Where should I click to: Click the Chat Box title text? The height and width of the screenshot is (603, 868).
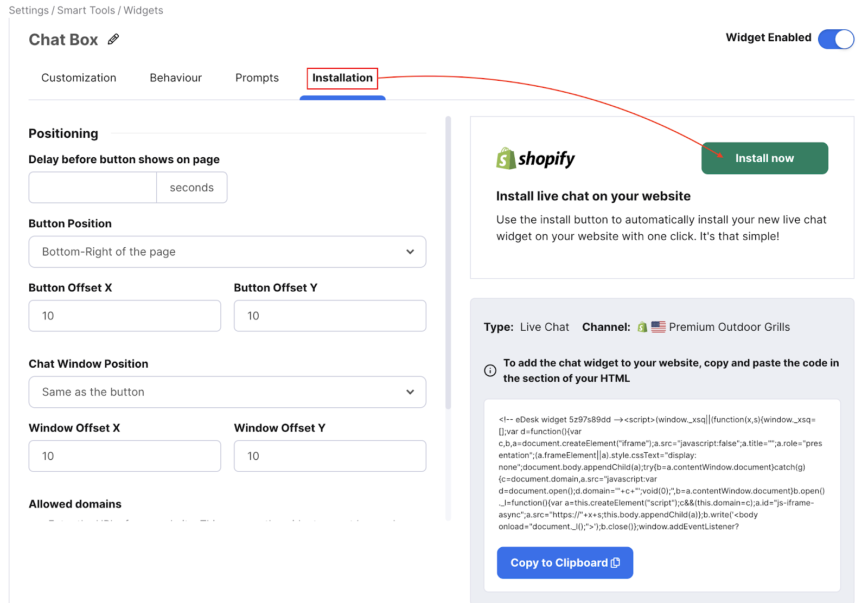[63, 40]
